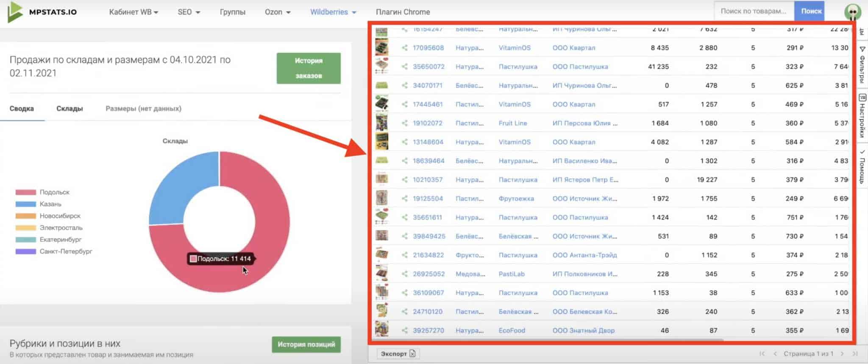Image resolution: width=868 pixels, height=364 pixels.
Task: Open the Wildberries dropdown menu
Action: (333, 12)
